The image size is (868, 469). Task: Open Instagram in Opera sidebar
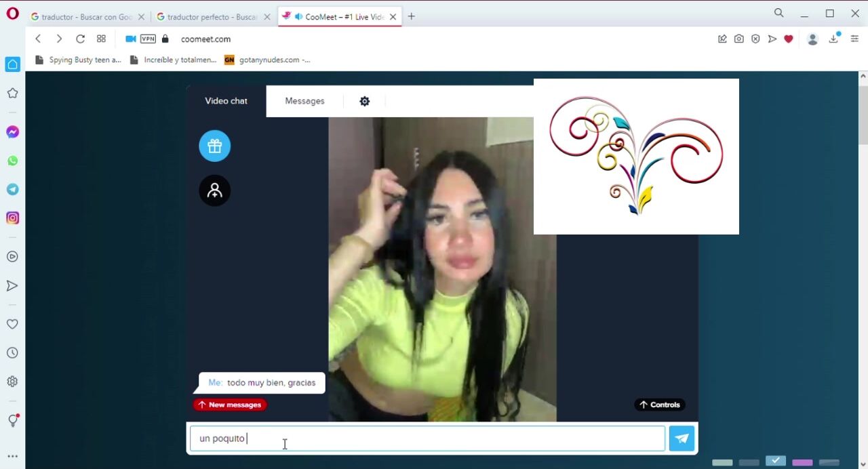[12, 218]
